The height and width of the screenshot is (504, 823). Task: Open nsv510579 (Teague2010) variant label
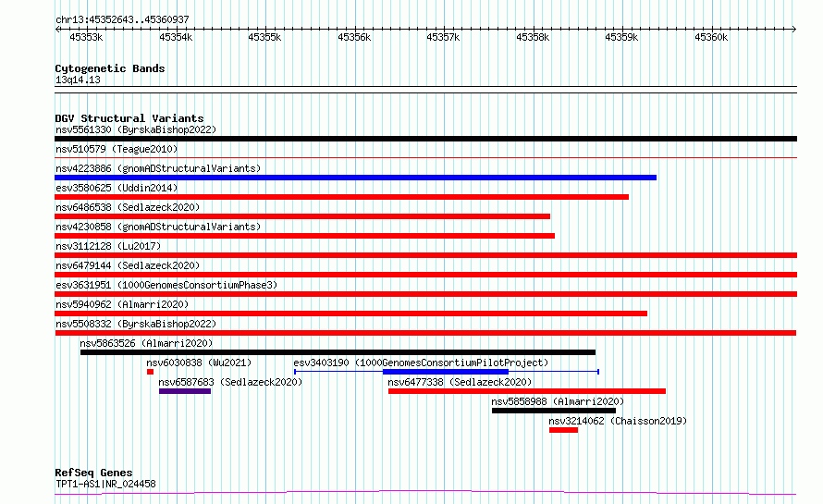pos(117,149)
